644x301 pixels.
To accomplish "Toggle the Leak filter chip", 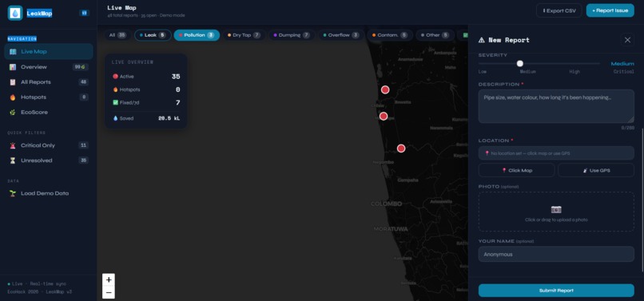I will point(153,35).
